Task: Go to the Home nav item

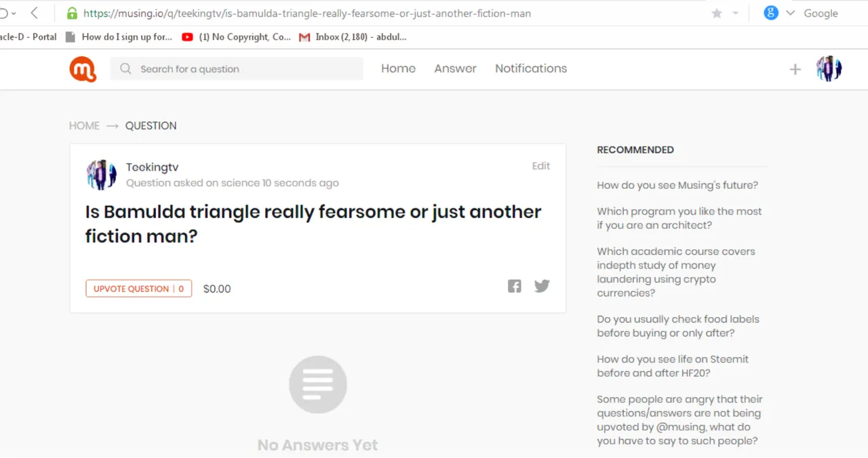Action: click(x=398, y=68)
